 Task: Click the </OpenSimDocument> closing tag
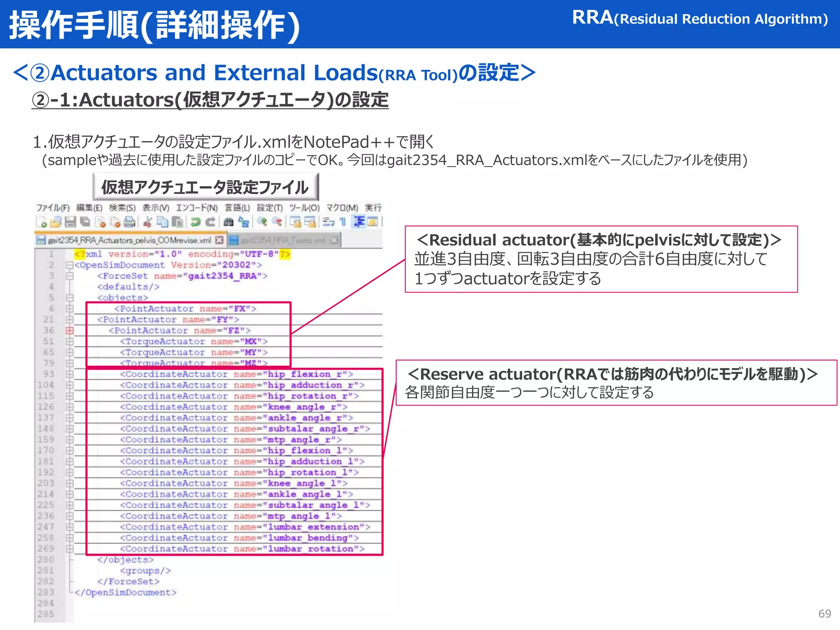point(126,592)
